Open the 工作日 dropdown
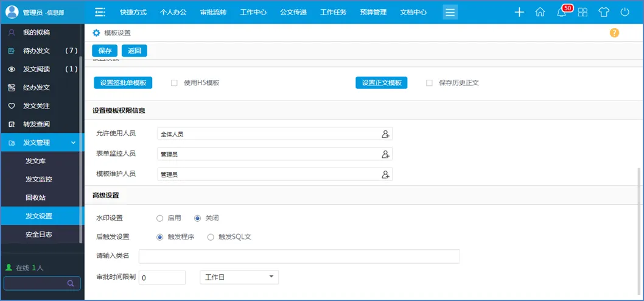This screenshot has width=644, height=301. coord(239,277)
